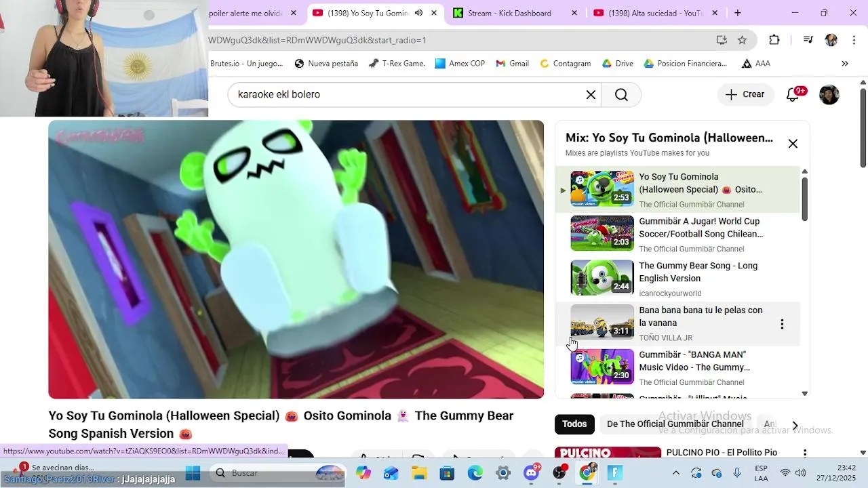Show more filter chips with right arrow
This screenshot has width=868, height=488.
click(795, 425)
